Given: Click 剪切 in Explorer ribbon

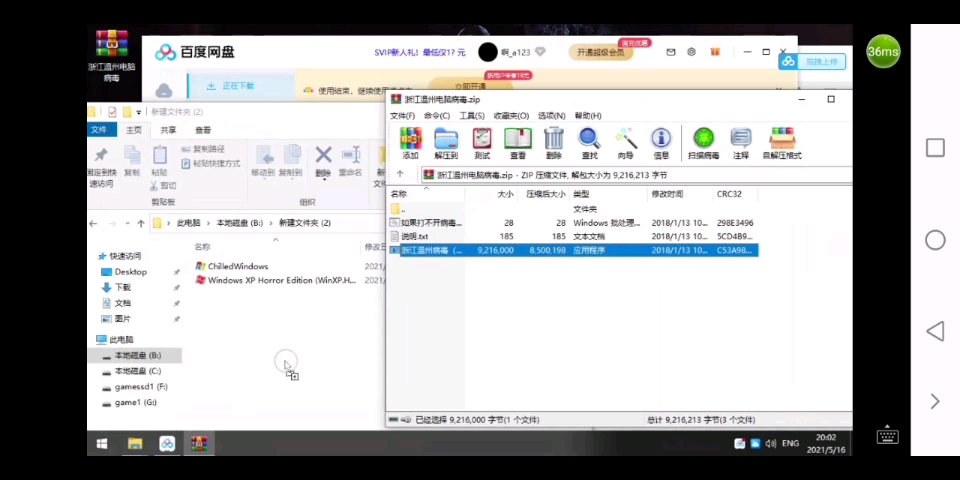Looking at the screenshot, I should click(x=163, y=186).
